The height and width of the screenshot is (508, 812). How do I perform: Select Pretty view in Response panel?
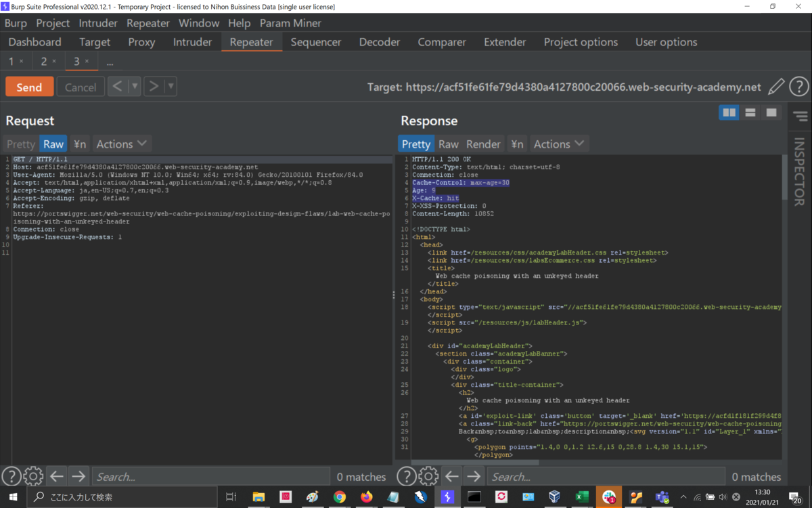pos(415,144)
